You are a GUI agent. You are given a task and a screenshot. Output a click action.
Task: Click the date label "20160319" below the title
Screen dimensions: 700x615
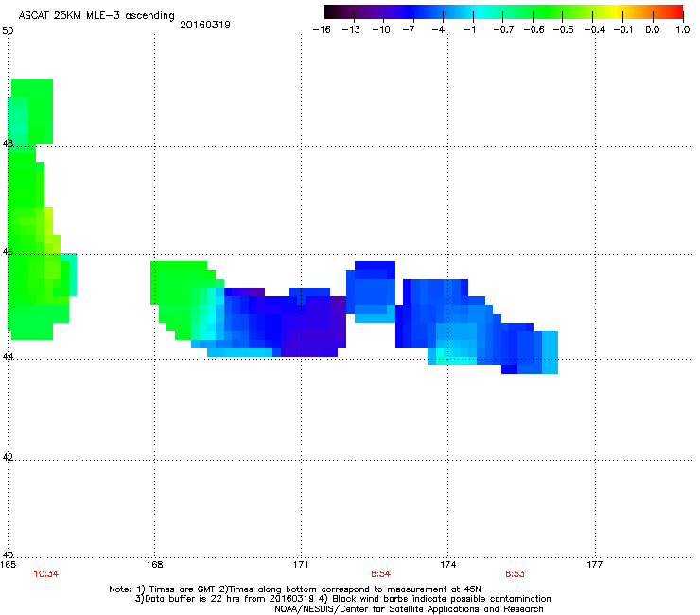point(205,25)
